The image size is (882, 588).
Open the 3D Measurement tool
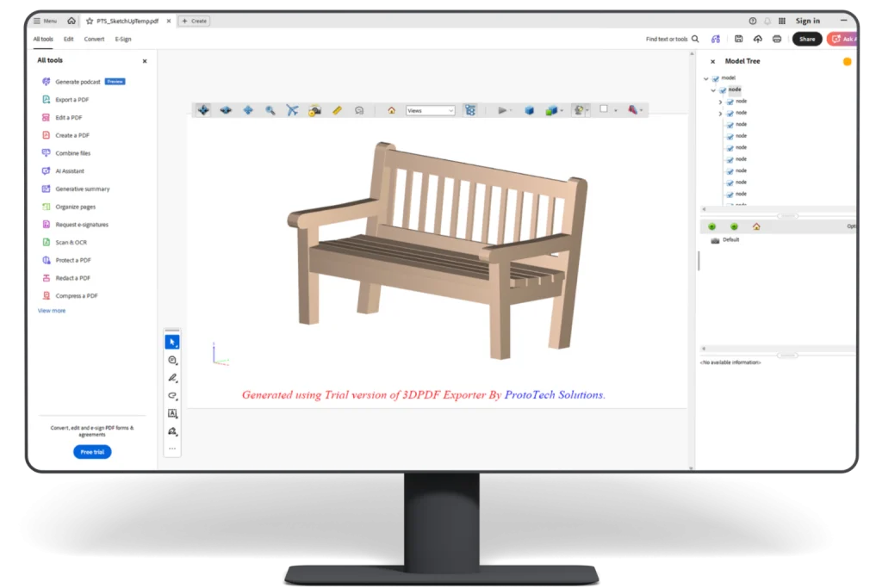tap(336, 110)
